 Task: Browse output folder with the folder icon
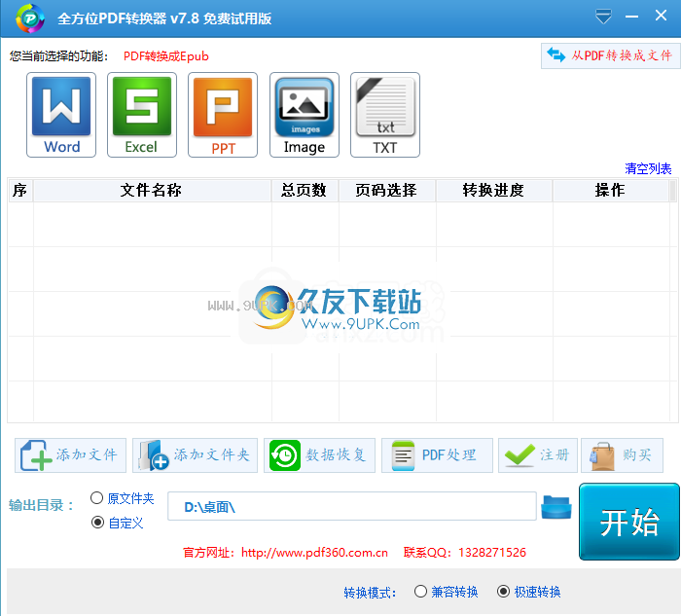(556, 507)
